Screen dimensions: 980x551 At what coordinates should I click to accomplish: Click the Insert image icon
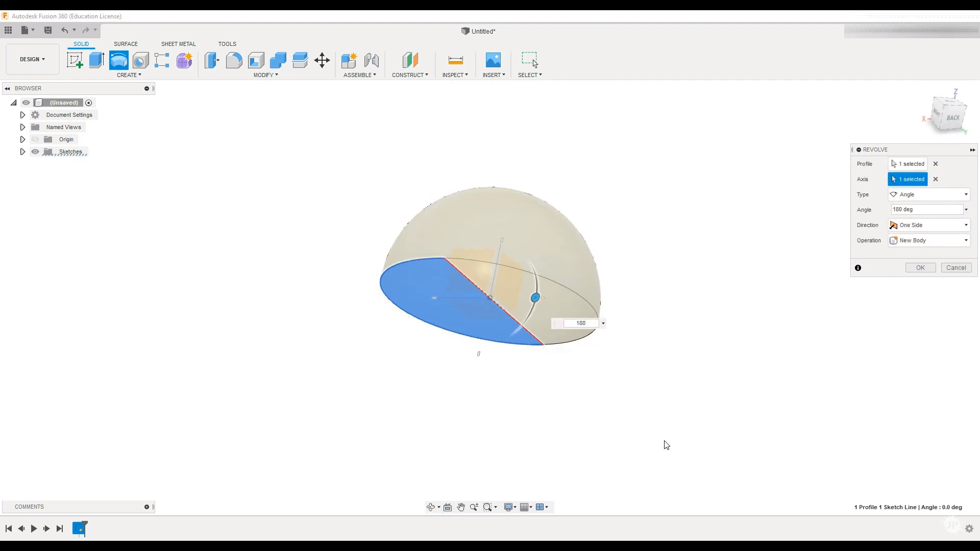pyautogui.click(x=493, y=60)
